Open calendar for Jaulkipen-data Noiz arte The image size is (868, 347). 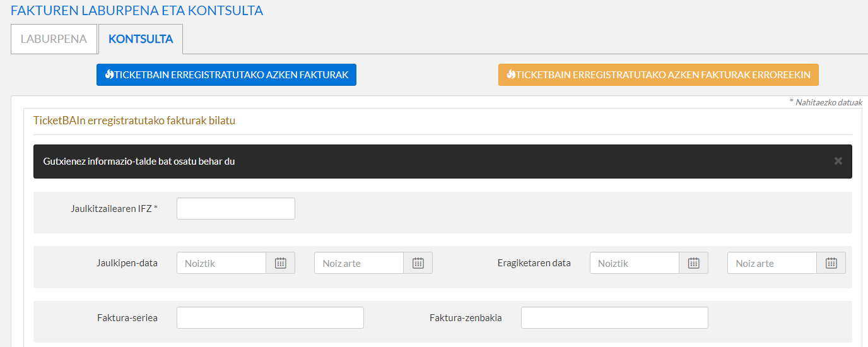[418, 263]
